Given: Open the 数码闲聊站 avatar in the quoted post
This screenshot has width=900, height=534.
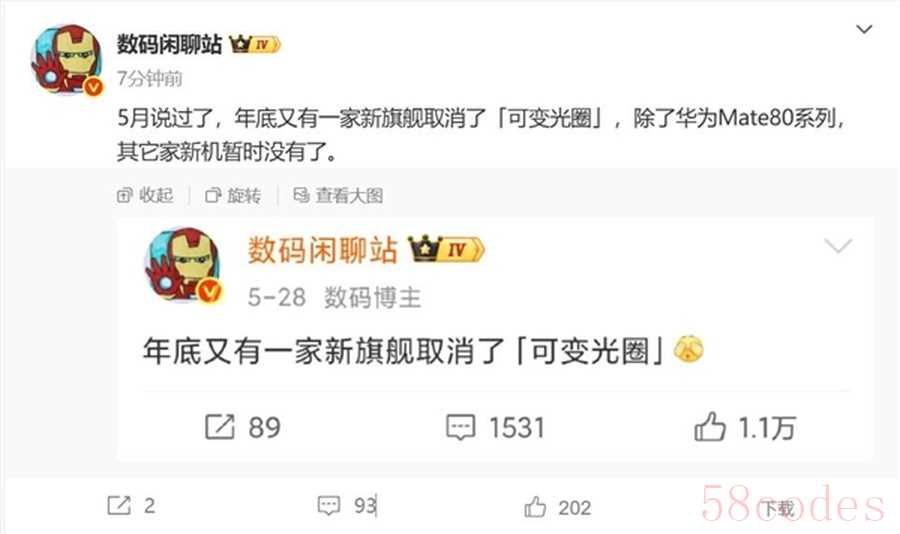Looking at the screenshot, I should pyautogui.click(x=184, y=265).
